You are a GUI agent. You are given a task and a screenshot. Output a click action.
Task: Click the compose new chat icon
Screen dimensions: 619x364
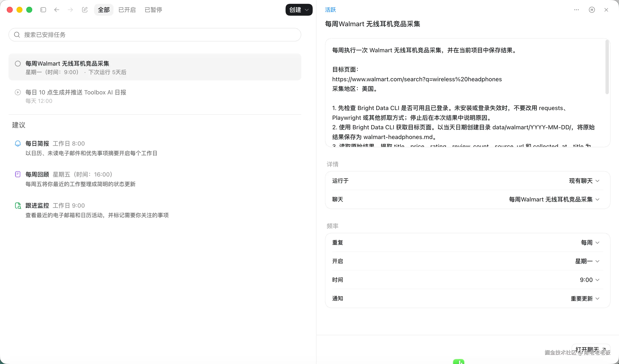[x=85, y=10]
